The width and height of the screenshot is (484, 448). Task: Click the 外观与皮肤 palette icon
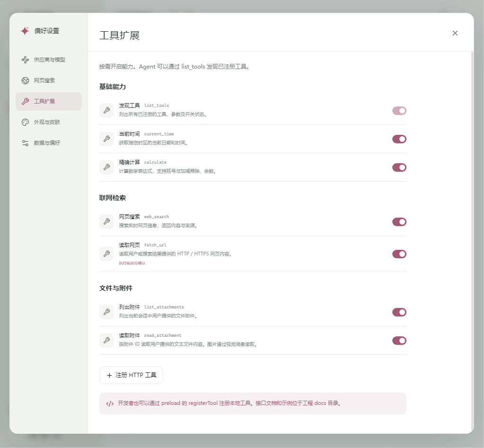pyautogui.click(x=26, y=122)
